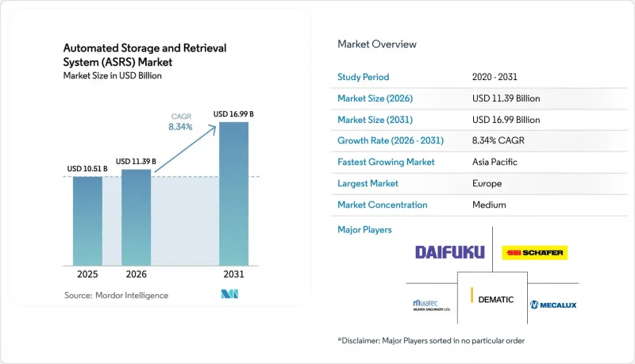
Task: Click the CAGR growth arrow
Action: tap(186, 148)
